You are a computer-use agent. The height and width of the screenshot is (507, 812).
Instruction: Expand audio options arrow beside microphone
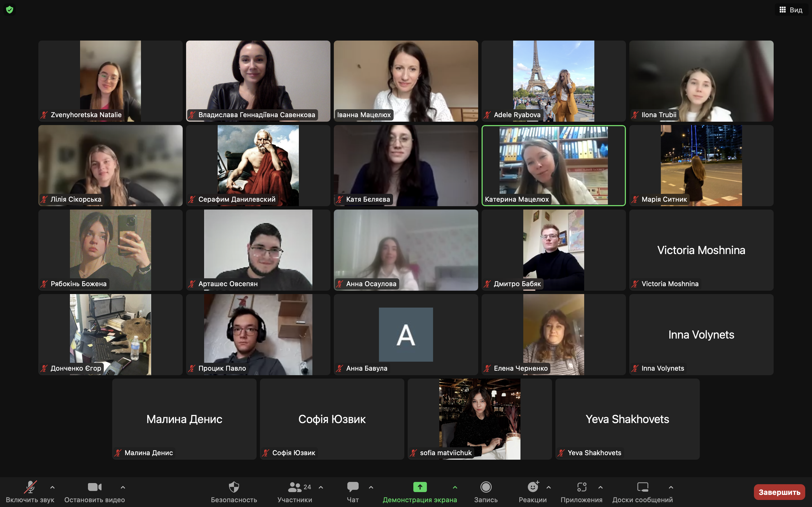pyautogui.click(x=52, y=487)
